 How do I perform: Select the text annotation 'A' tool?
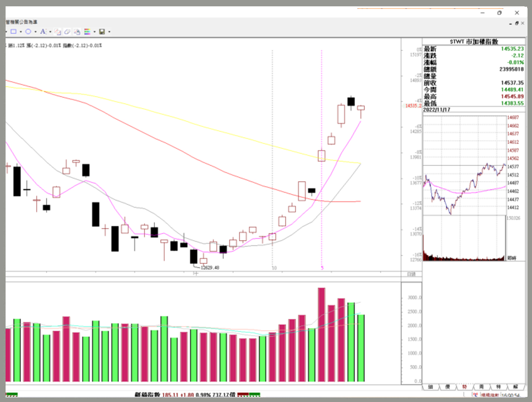(x=43, y=32)
